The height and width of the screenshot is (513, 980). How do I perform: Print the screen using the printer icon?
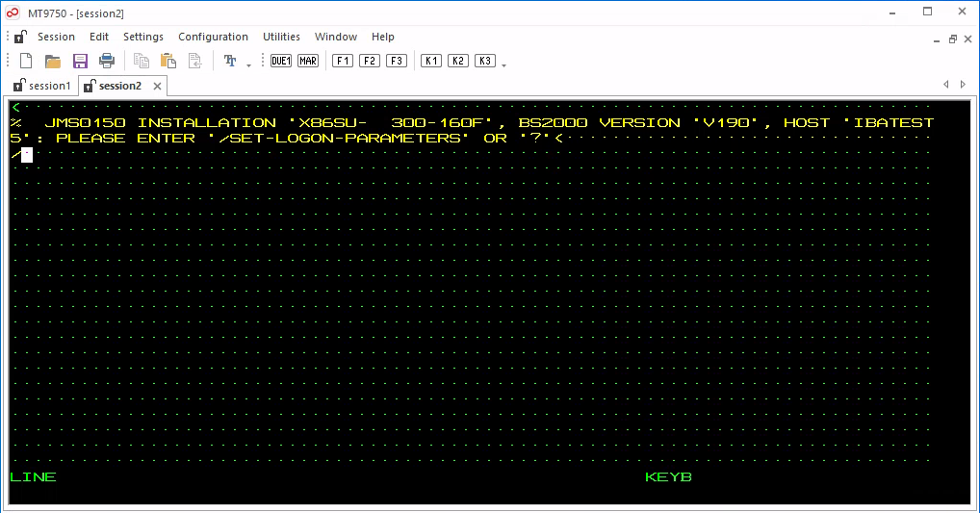[107, 61]
